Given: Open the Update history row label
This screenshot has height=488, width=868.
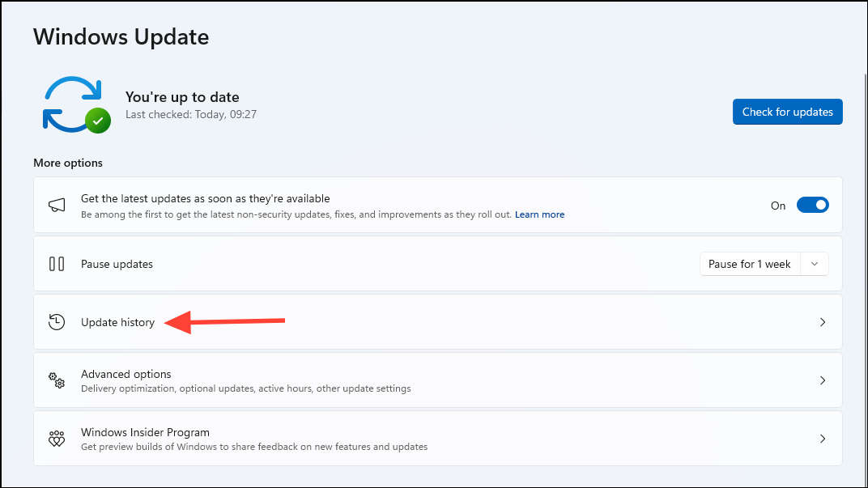Looking at the screenshot, I should (x=117, y=322).
